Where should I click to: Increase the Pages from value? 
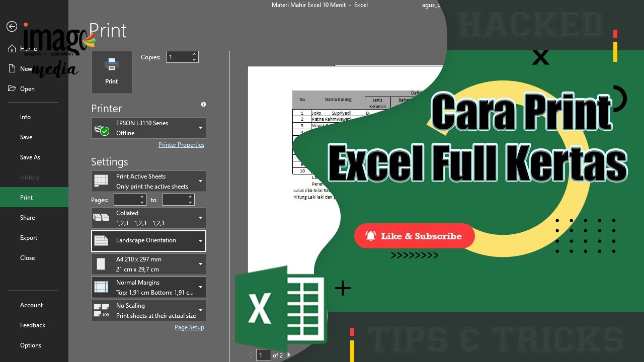tap(142, 198)
